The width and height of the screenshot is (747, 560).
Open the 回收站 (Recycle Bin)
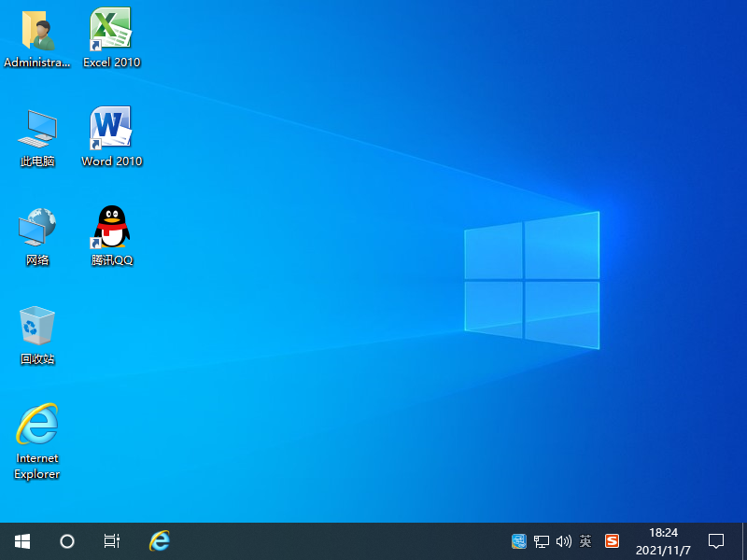pyautogui.click(x=36, y=326)
